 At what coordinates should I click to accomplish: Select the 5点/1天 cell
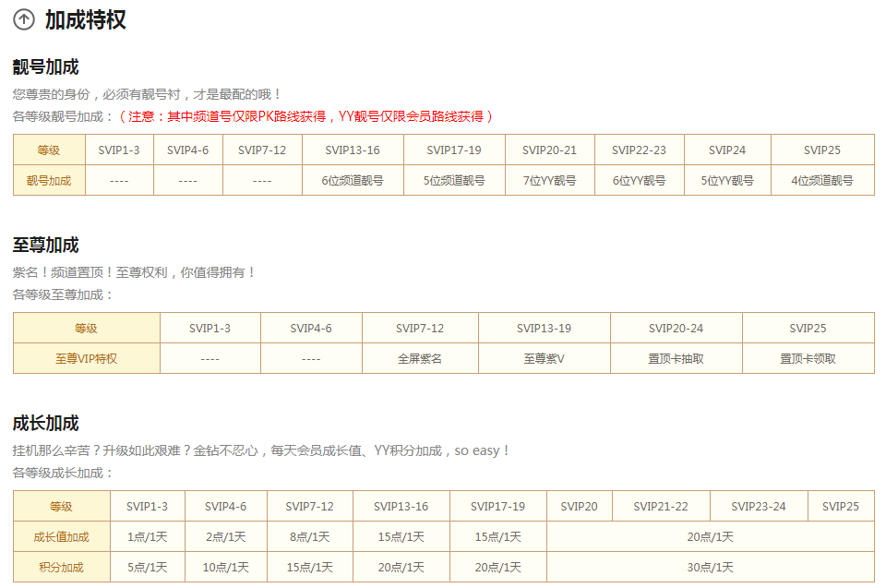[x=148, y=567]
